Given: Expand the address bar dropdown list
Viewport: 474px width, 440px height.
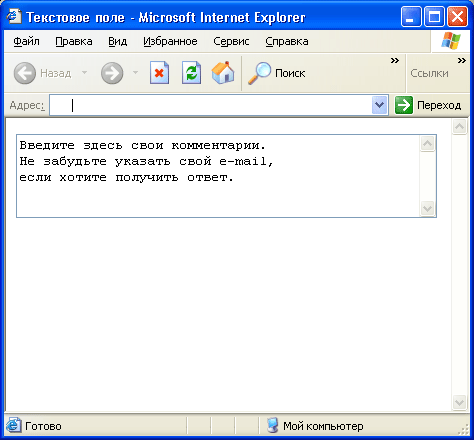Looking at the screenshot, I should click(379, 105).
